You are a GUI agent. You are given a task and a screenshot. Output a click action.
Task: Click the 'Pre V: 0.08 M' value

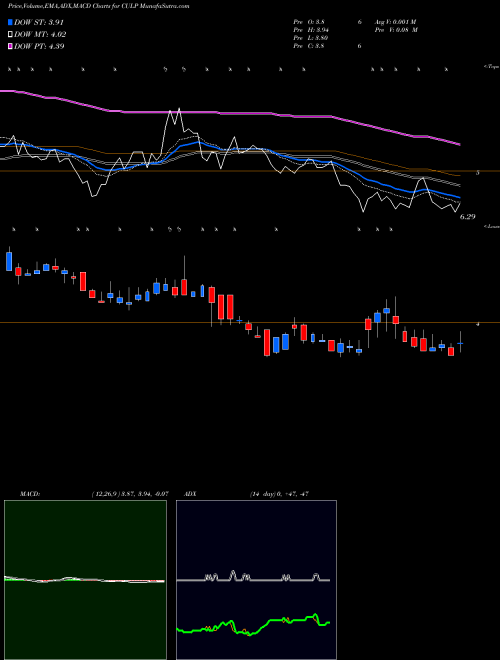(395, 30)
